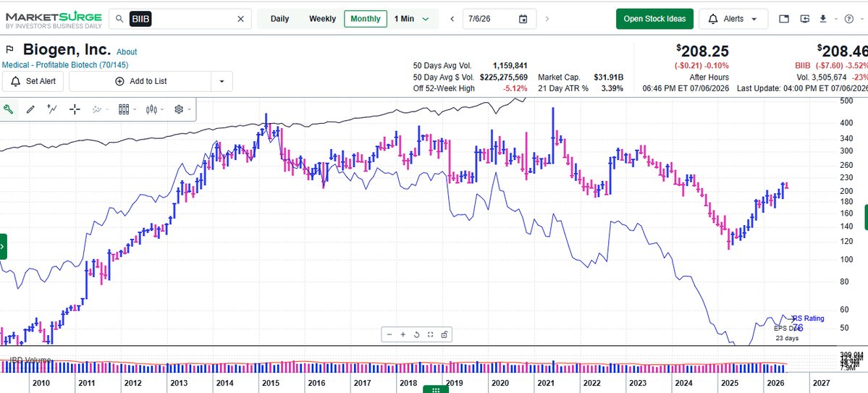Click the 2026 year axis label
The height and width of the screenshot is (393, 868).
point(775,383)
